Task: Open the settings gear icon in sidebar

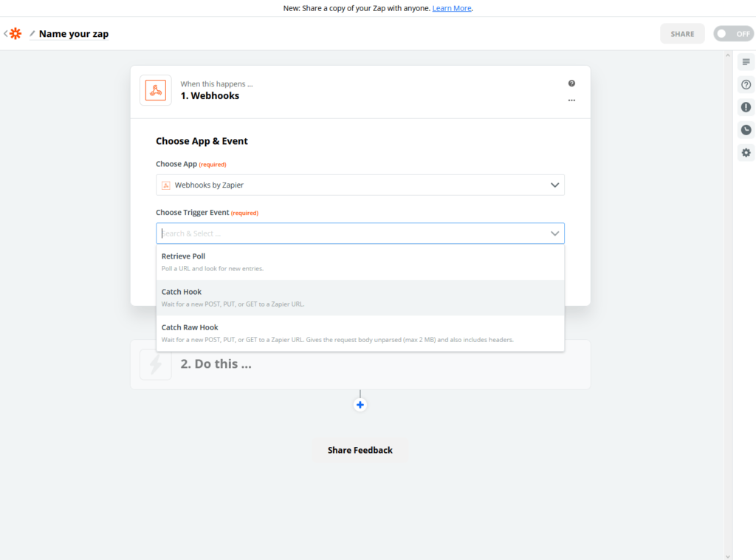Action: click(x=746, y=152)
